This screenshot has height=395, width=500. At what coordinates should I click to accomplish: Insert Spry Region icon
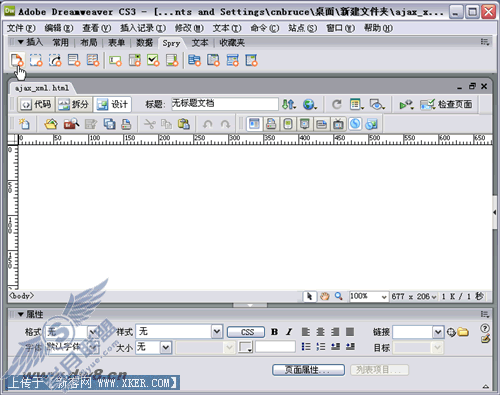[x=36, y=60]
